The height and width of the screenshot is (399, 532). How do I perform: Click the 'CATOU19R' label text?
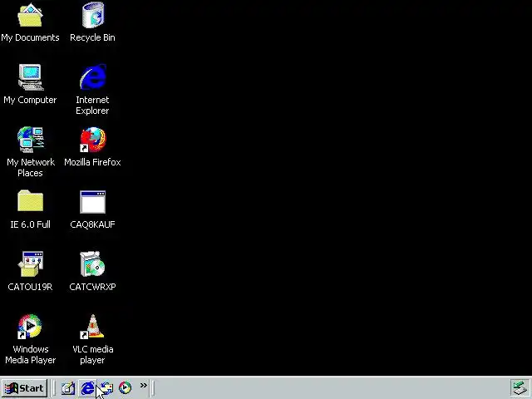(30, 287)
